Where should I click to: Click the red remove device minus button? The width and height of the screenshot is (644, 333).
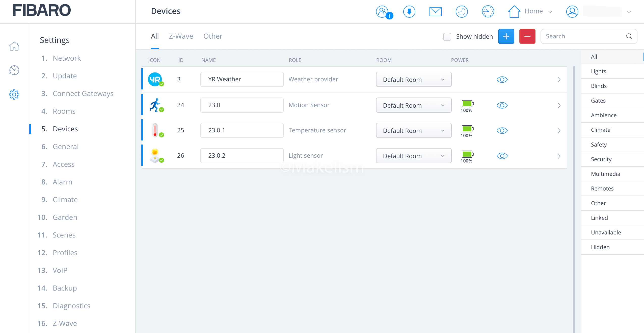(x=527, y=37)
